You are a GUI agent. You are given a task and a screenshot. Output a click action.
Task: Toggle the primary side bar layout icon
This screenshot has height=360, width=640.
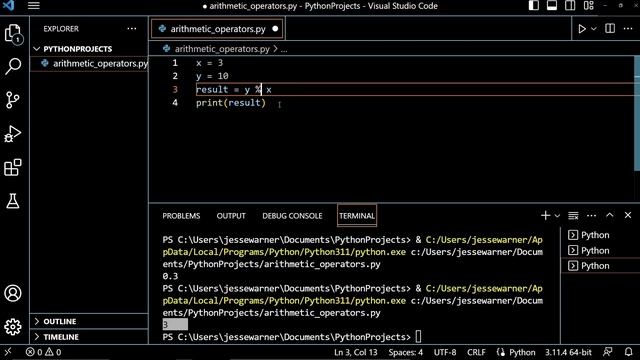click(533, 6)
